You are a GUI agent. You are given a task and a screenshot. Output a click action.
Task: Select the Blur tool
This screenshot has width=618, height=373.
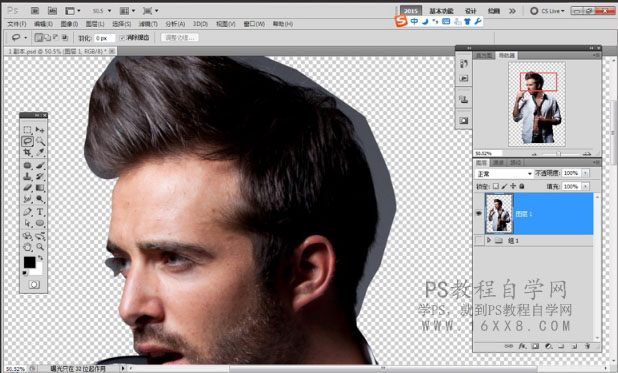(27, 199)
